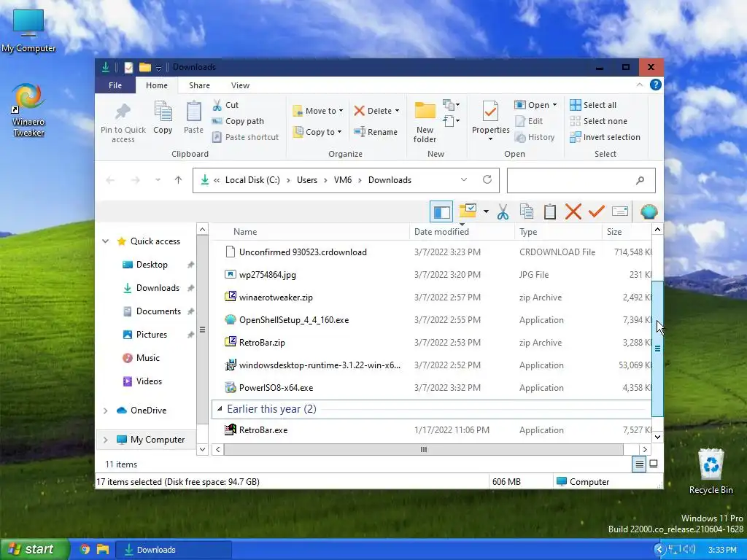Switch to large icons view
Image resolution: width=747 pixels, height=560 pixels.
tap(654, 464)
